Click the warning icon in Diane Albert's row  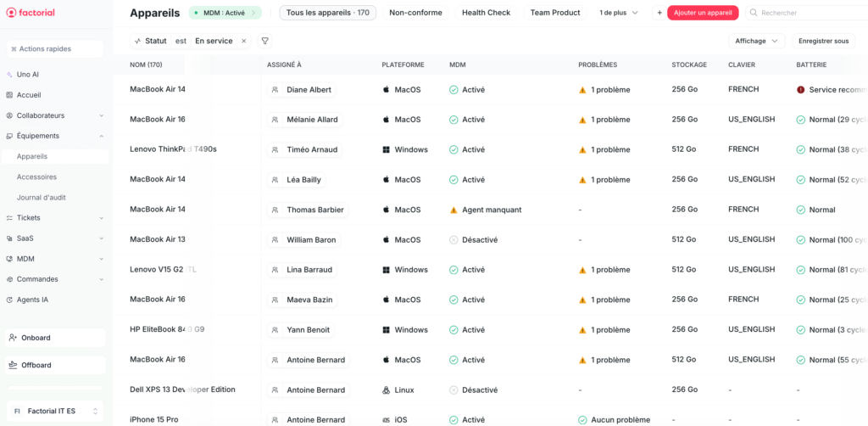[582, 90]
